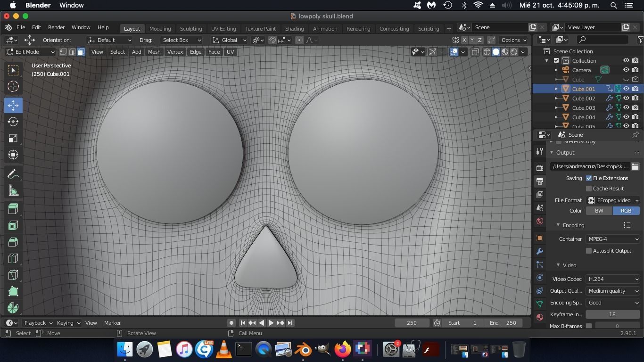Choose the Extrude Region tool

pos(13,225)
